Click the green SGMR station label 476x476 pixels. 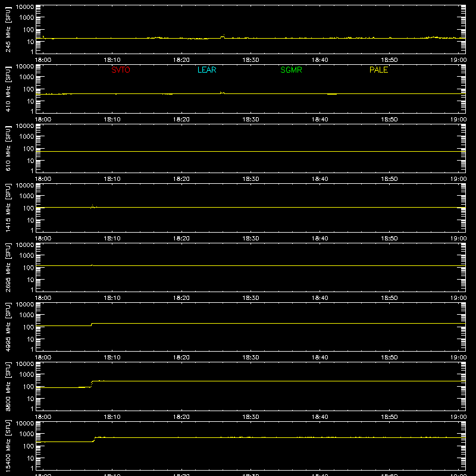click(291, 70)
